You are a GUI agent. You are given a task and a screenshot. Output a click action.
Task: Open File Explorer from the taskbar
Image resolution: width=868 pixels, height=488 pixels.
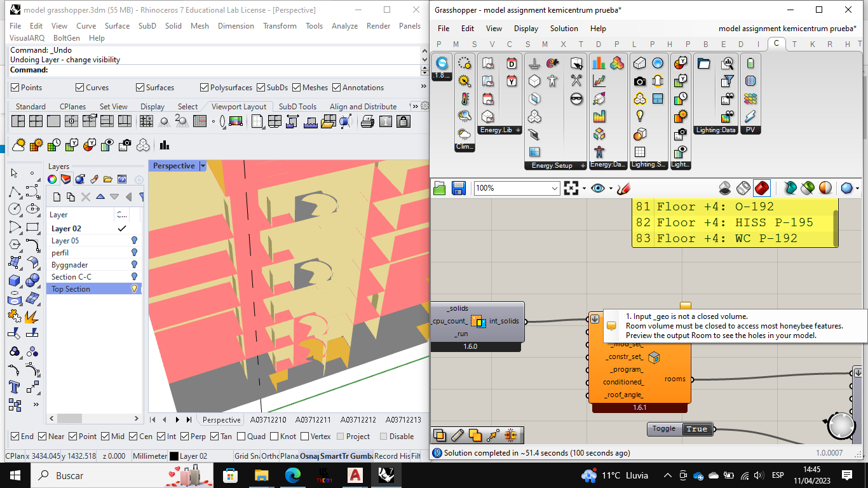click(261, 475)
